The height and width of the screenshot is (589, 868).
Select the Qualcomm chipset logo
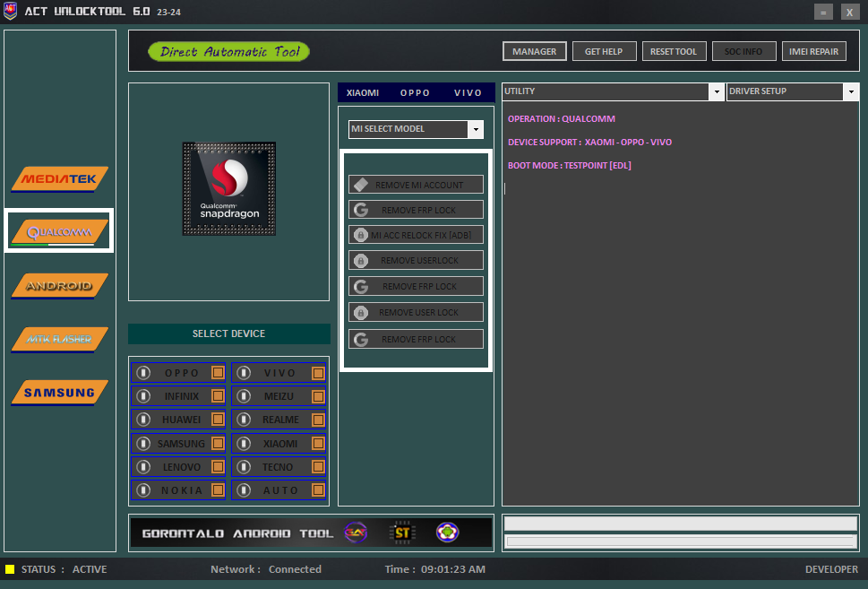click(x=60, y=232)
